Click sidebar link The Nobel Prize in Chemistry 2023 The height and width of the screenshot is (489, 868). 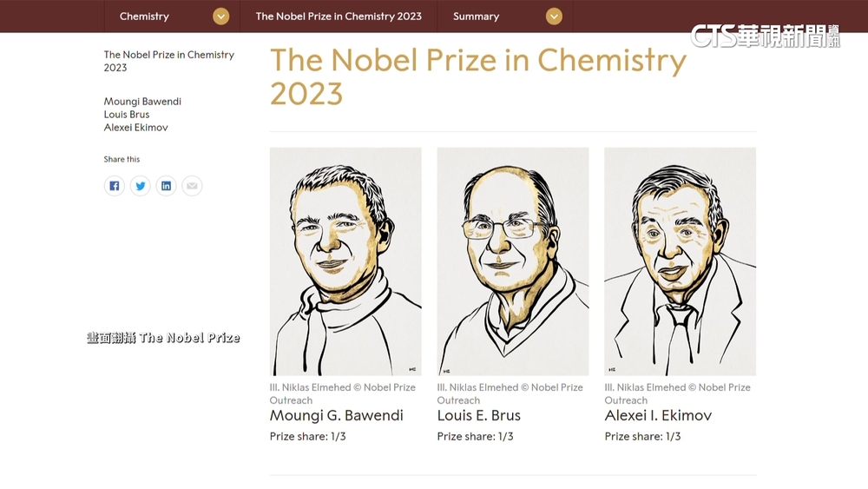(168, 61)
